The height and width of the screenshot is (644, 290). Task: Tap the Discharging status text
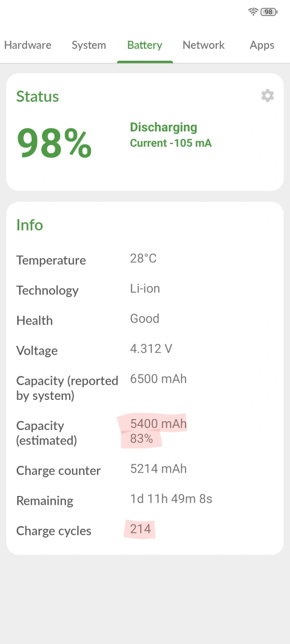coord(163,127)
